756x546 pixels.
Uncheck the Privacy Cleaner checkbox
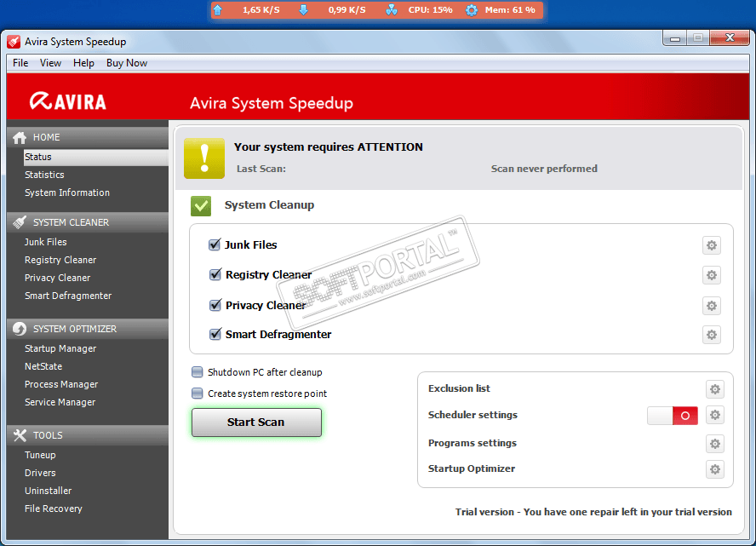(215, 305)
